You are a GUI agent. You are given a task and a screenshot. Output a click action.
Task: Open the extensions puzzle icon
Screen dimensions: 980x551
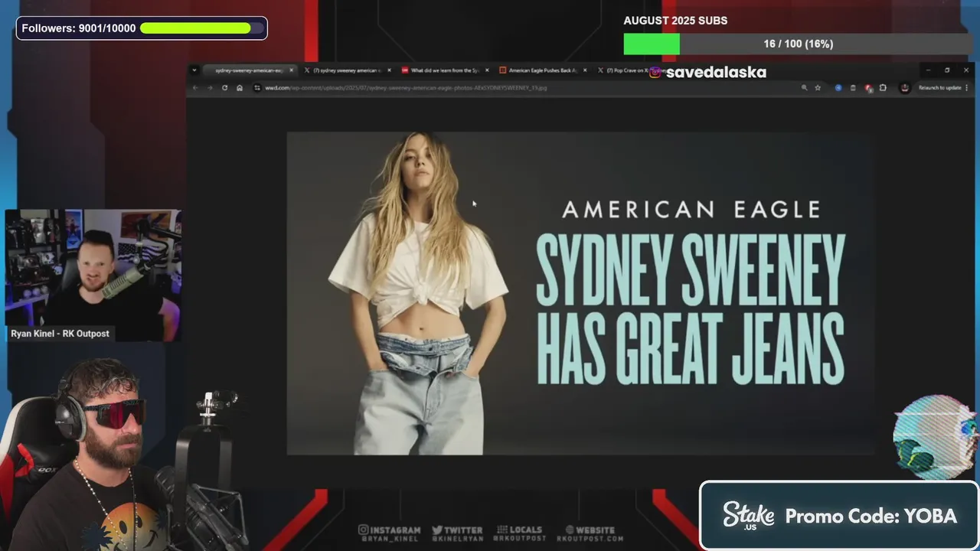883,88
